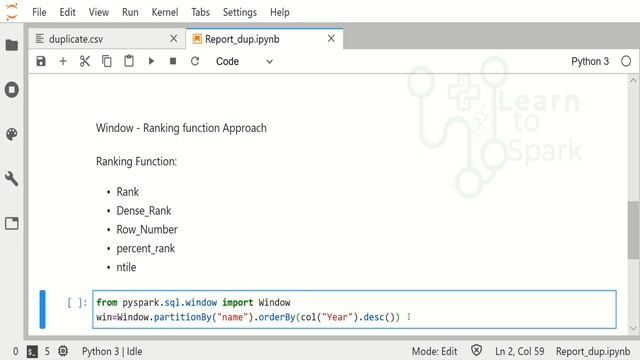Click the percent_rank bullet item
640x360 pixels.
(145, 249)
